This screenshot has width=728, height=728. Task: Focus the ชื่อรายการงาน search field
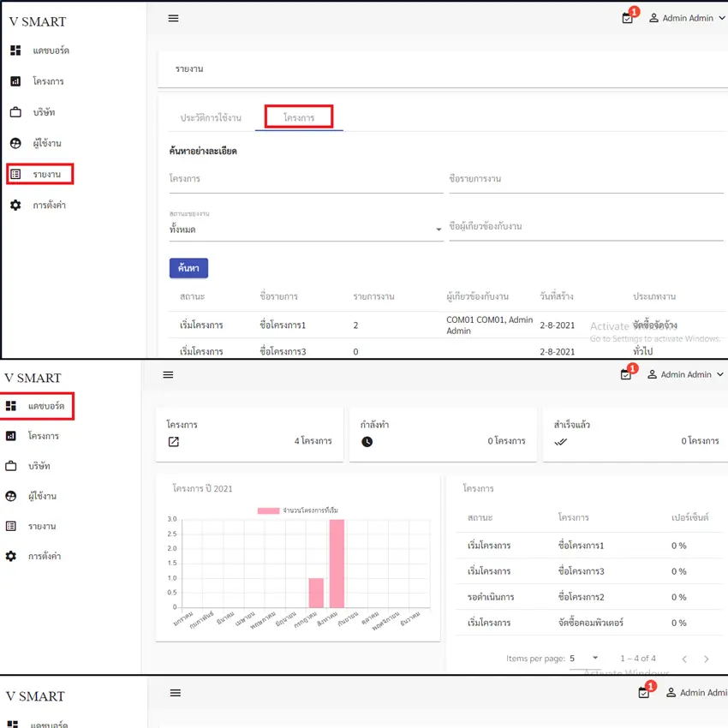click(x=586, y=179)
